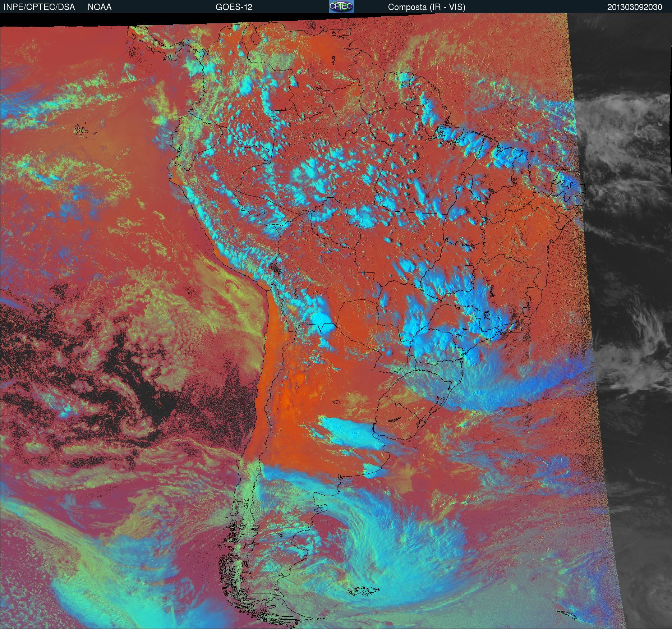Click the GOES-12 satellite label
Screen dimensions: 672x629
234,7
